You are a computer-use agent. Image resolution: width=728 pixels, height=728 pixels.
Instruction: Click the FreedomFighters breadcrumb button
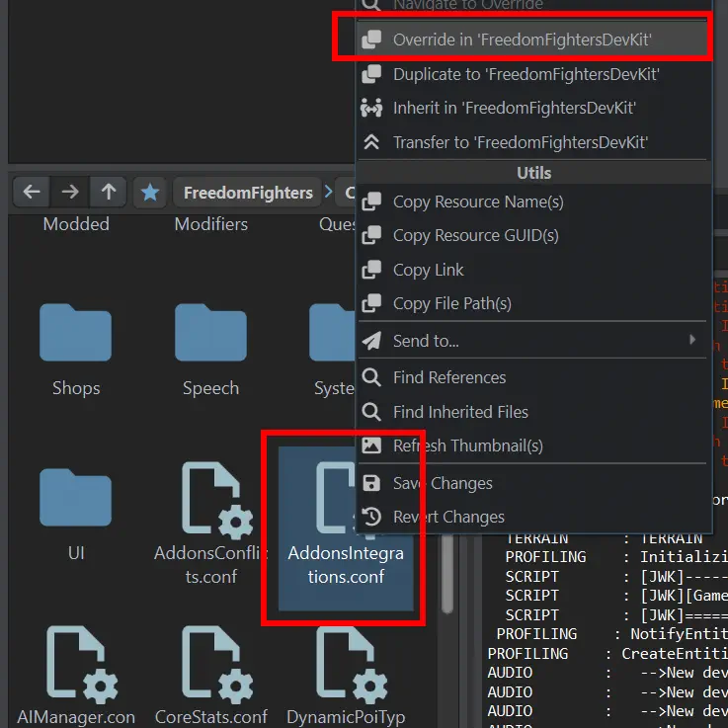(x=247, y=193)
